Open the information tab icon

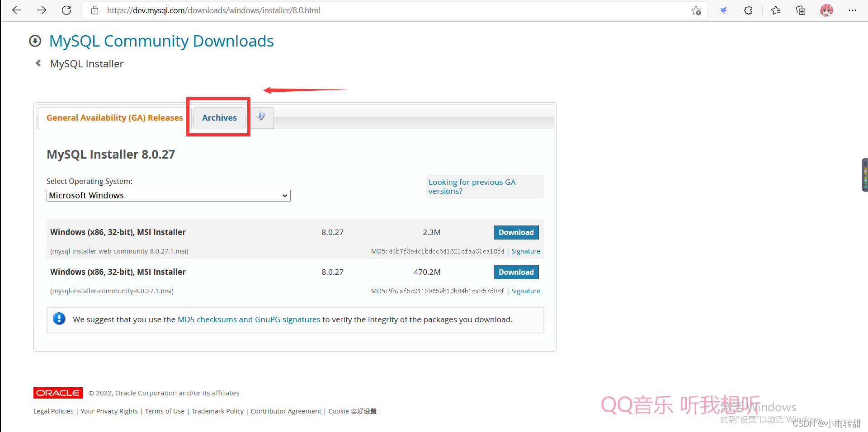[x=260, y=116]
